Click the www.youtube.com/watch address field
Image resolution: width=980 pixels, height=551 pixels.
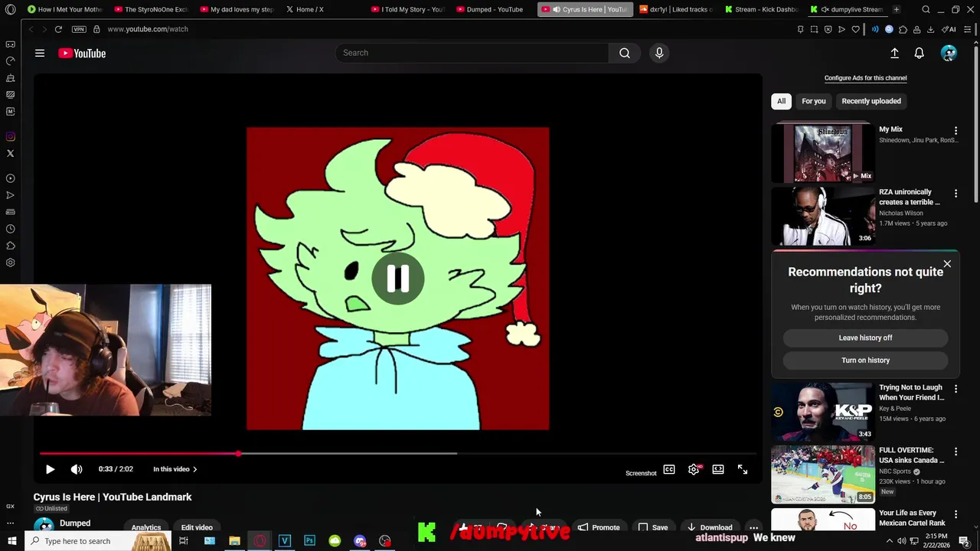click(148, 29)
